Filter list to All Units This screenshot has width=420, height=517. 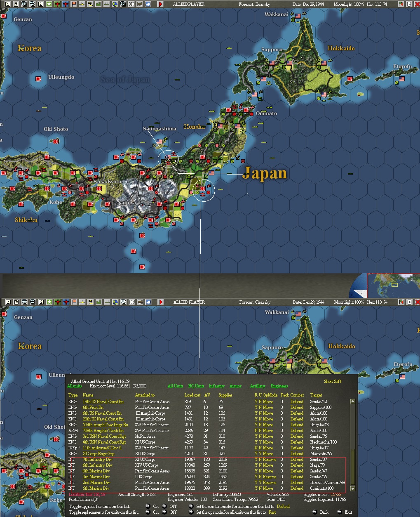pos(175,386)
